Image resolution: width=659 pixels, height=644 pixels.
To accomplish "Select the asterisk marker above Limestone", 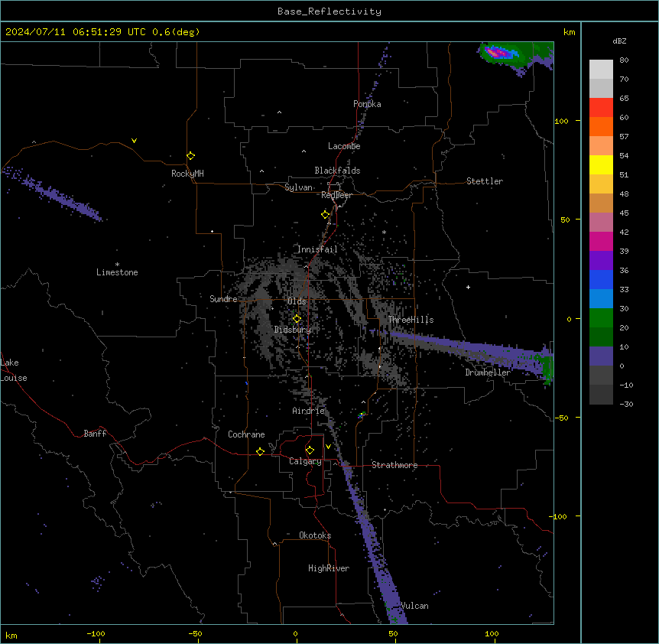I will [x=117, y=265].
